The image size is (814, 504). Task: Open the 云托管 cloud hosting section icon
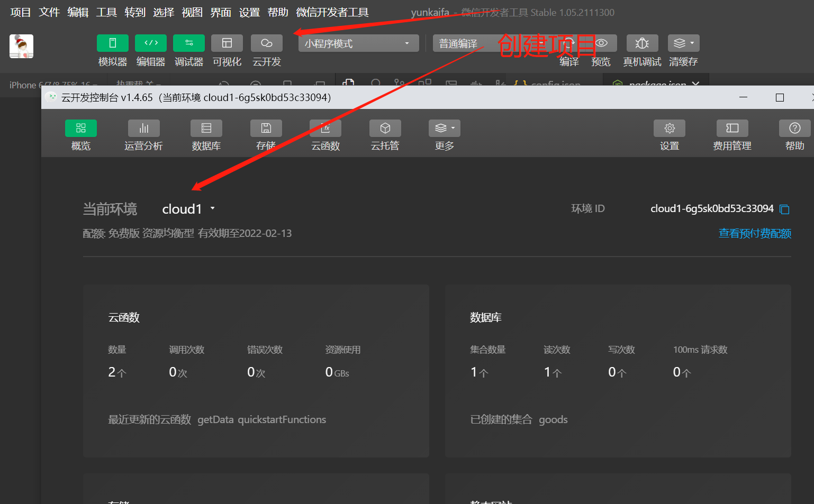(x=385, y=129)
